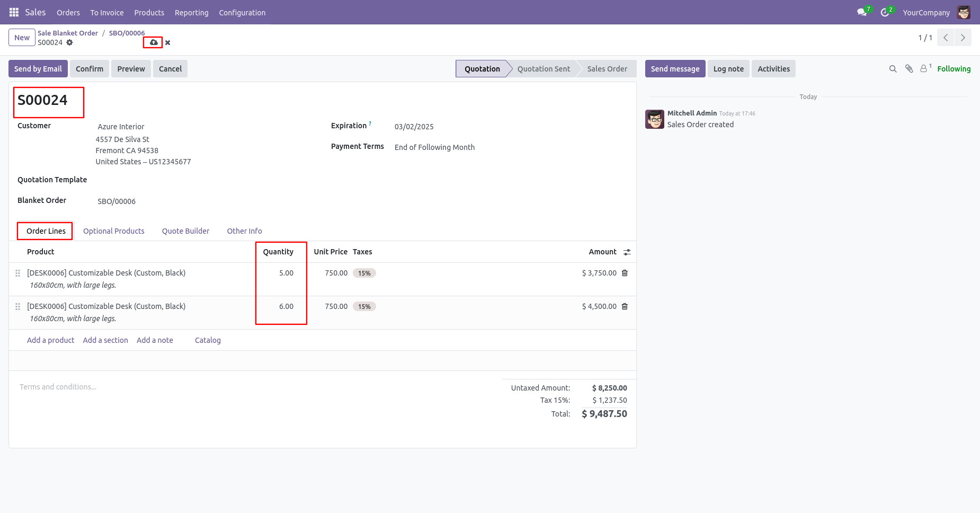Discard changes with the X icon
980x513 pixels.
167,42
